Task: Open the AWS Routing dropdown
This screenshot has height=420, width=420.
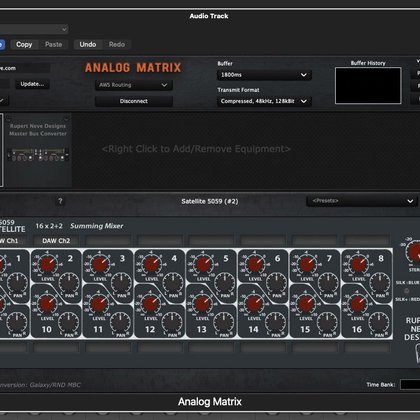Action: (x=134, y=85)
